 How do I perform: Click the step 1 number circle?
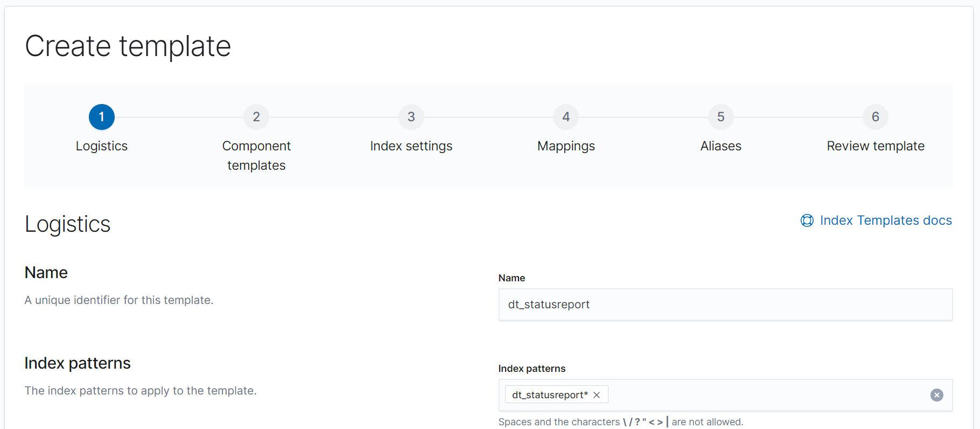102,117
